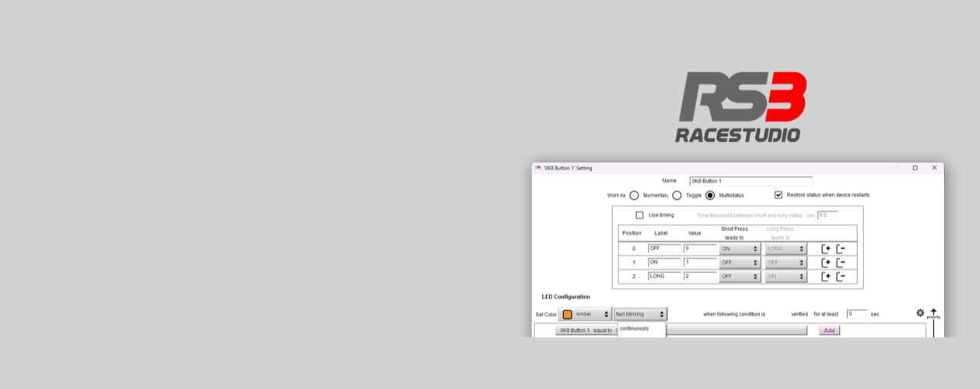980x389 pixels.
Task: Open the fast blinking mode dropdown
Action: coord(640,314)
